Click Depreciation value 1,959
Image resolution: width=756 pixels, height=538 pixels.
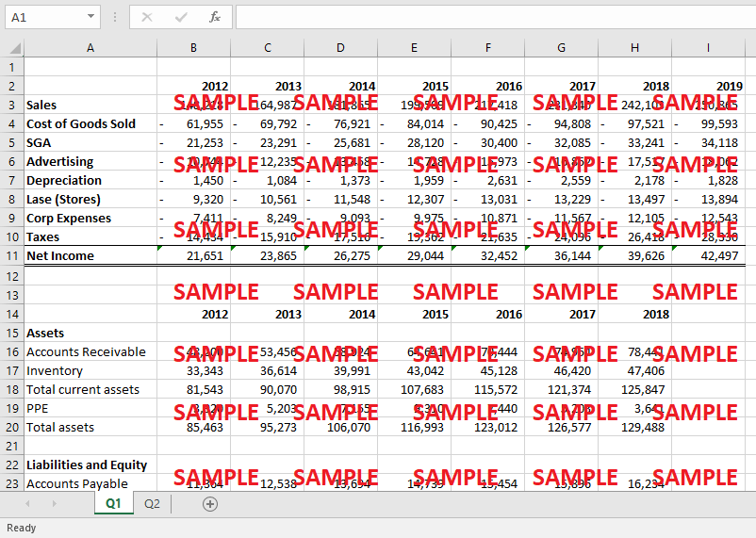(x=414, y=180)
